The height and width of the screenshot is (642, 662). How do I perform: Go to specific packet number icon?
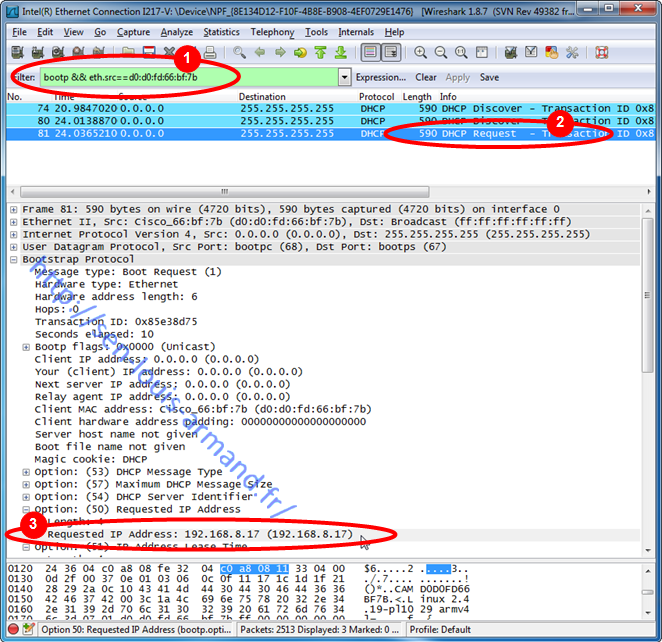tap(300, 52)
